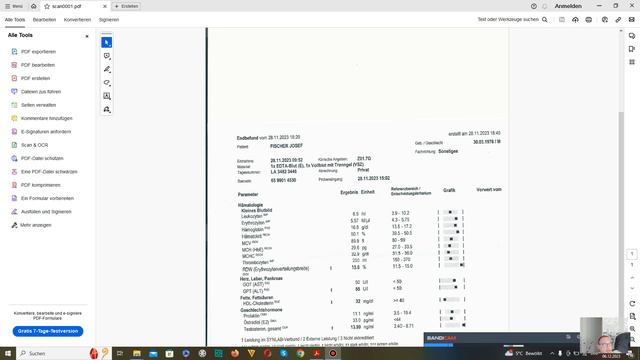Open Adobe Acrobat taskbar icon
Image resolution: width=640 pixels, height=360 pixels.
tap(316, 353)
